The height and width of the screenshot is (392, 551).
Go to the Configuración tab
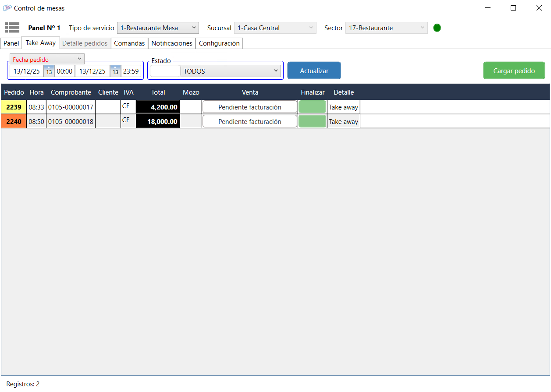click(219, 43)
